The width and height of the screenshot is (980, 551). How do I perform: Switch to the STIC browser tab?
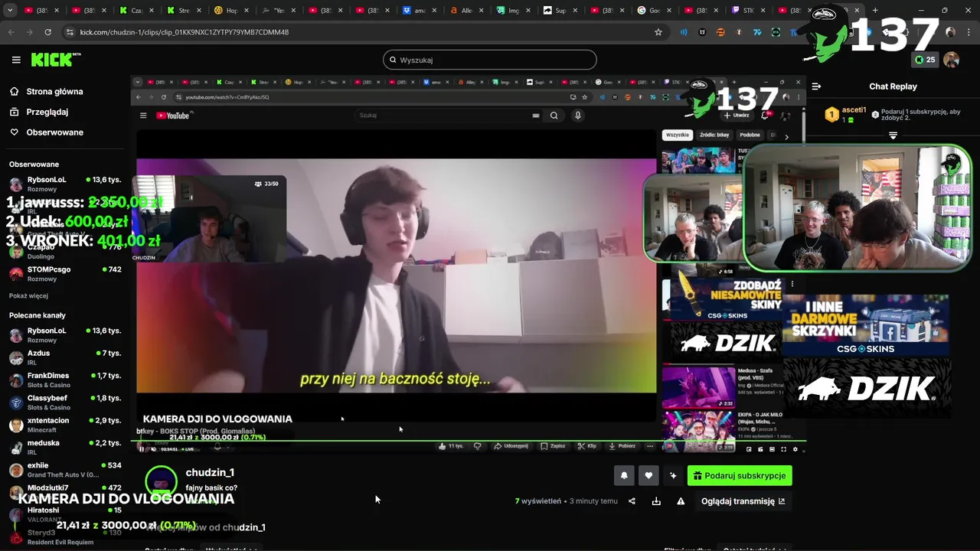point(747,11)
